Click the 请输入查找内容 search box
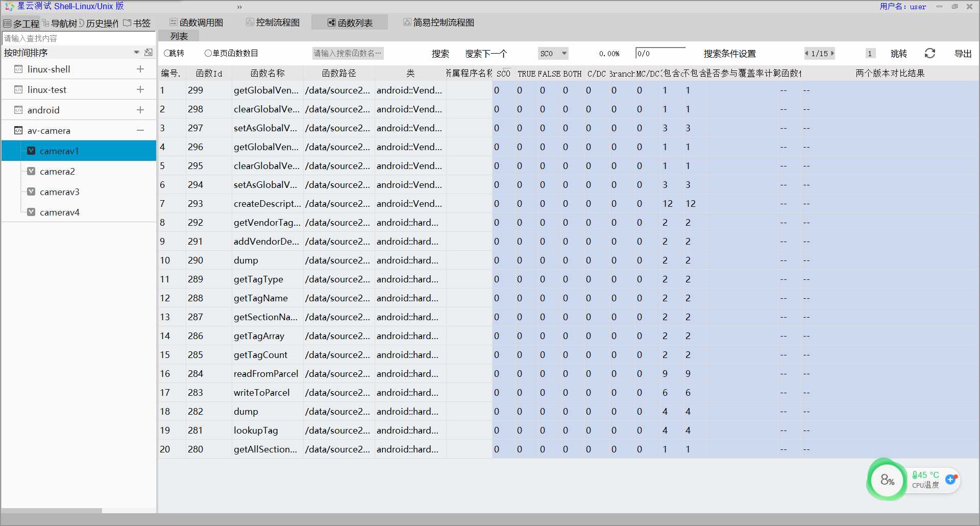This screenshot has height=526, width=980. 79,38
